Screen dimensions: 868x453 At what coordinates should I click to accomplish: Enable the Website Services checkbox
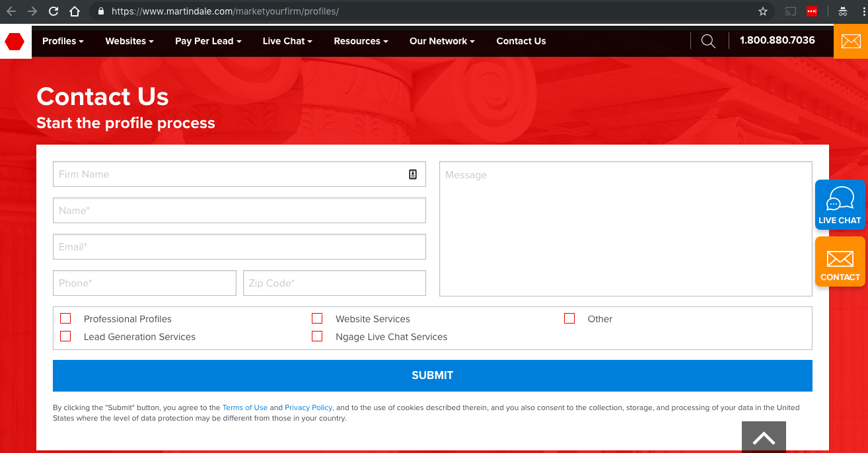pyautogui.click(x=317, y=318)
